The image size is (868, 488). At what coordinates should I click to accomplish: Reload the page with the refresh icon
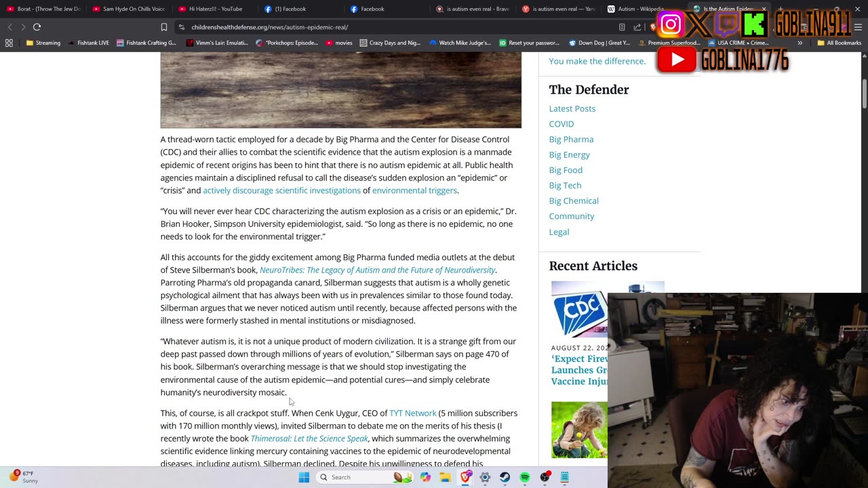point(37,27)
